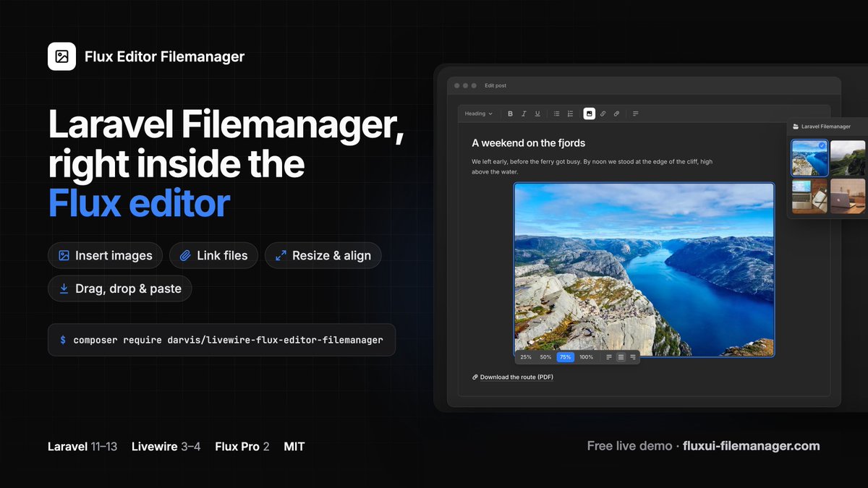Select the inserted fjord photo in the editor
This screenshot has width=868, height=488.
click(644, 270)
